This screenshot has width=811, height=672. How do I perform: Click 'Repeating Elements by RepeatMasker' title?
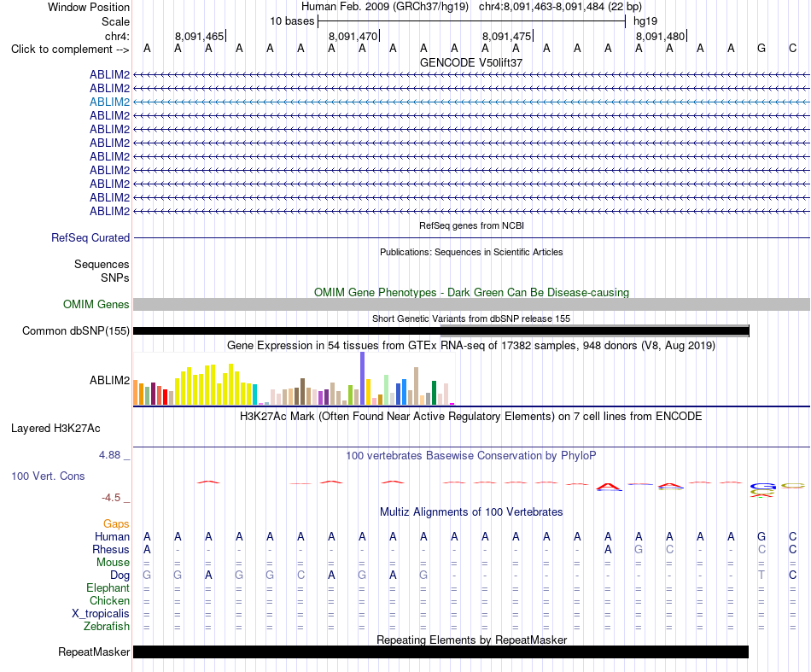[471, 640]
